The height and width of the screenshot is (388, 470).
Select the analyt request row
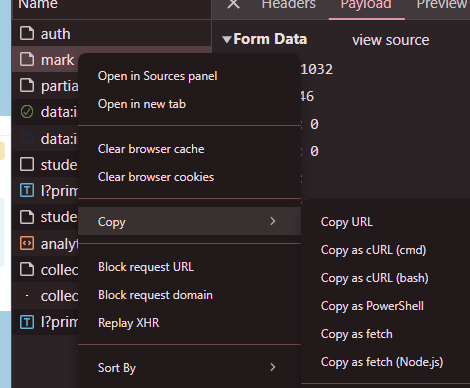point(45,244)
